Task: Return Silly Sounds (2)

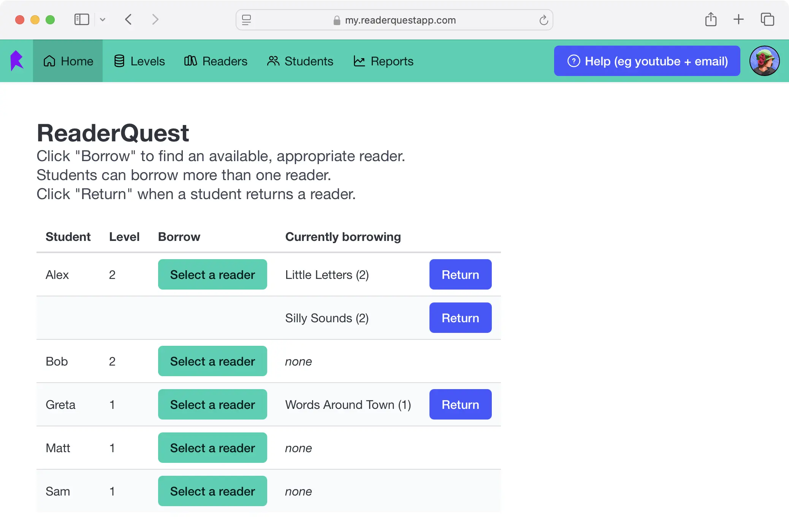Action: 460,318
